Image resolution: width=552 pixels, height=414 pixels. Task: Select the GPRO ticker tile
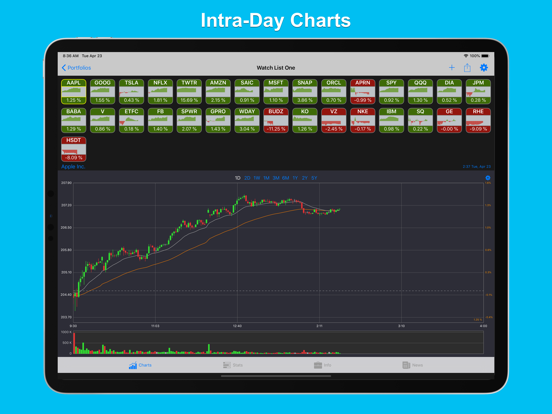click(218, 120)
